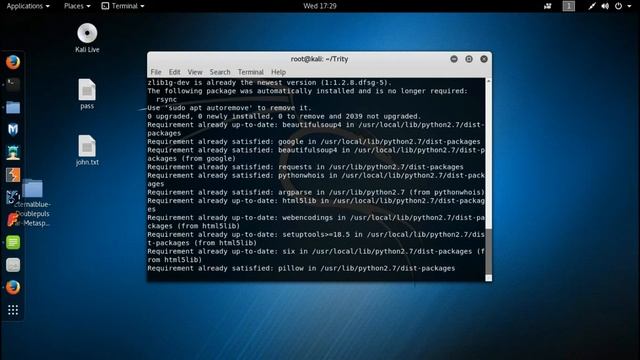Open Kali Live disc desktop icon
Screen dimensions: 640x360
pyautogui.click(x=87, y=38)
